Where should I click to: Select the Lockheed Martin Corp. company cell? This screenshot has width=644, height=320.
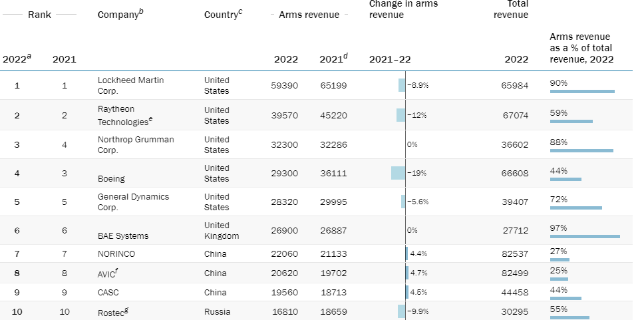pyautogui.click(x=130, y=85)
